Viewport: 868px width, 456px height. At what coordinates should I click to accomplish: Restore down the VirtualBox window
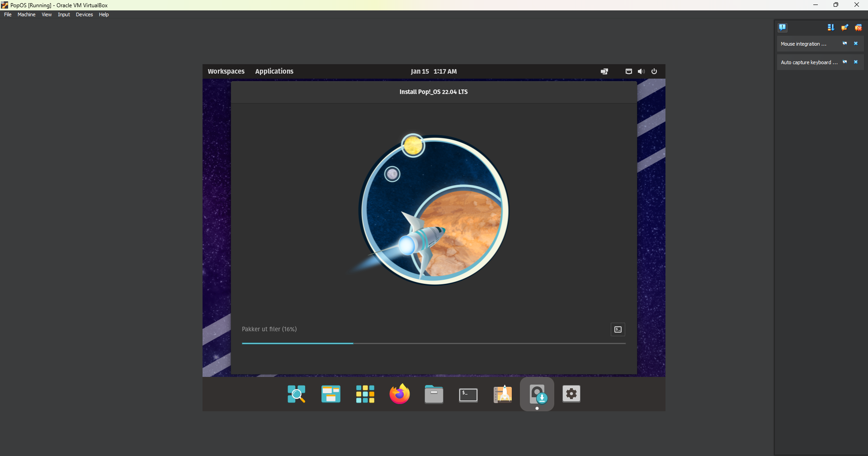[x=836, y=5]
